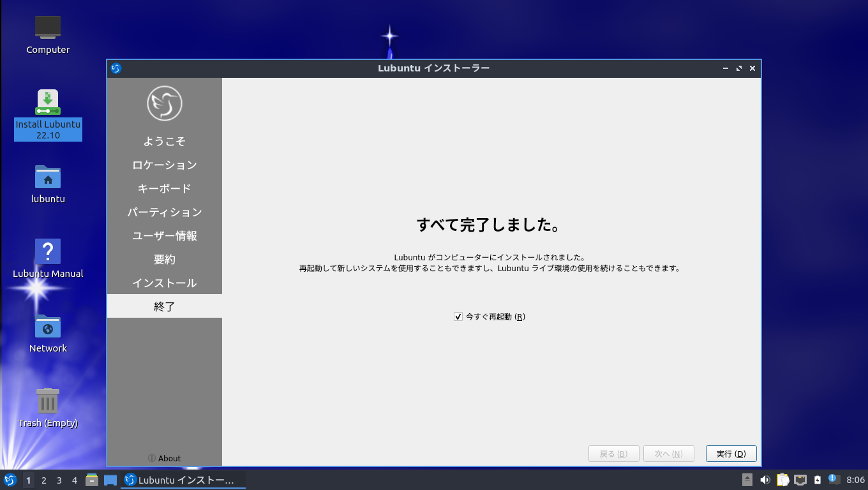Open the notification alert tray icon
Screen dimensions: 868x490
pos(834,479)
